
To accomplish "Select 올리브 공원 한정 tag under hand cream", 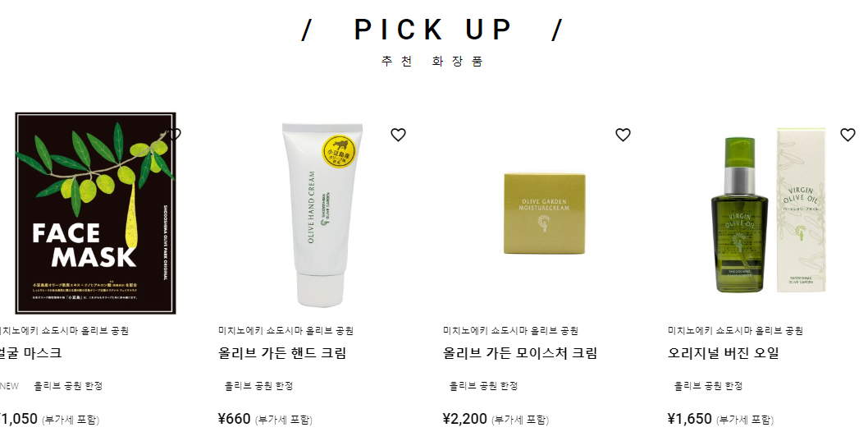I will tap(258, 386).
